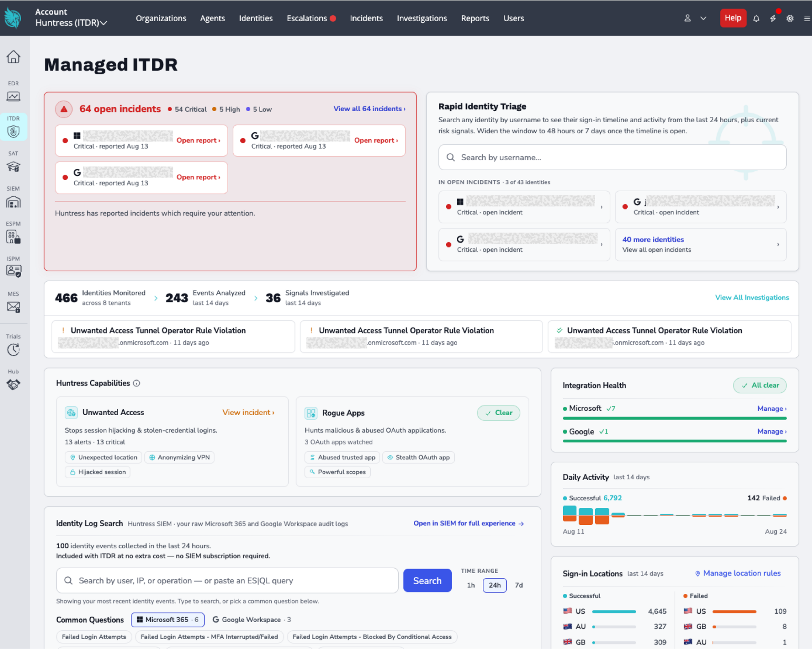Open in SIEM for full experience
Screen dimensions: 812x649
pos(469,524)
